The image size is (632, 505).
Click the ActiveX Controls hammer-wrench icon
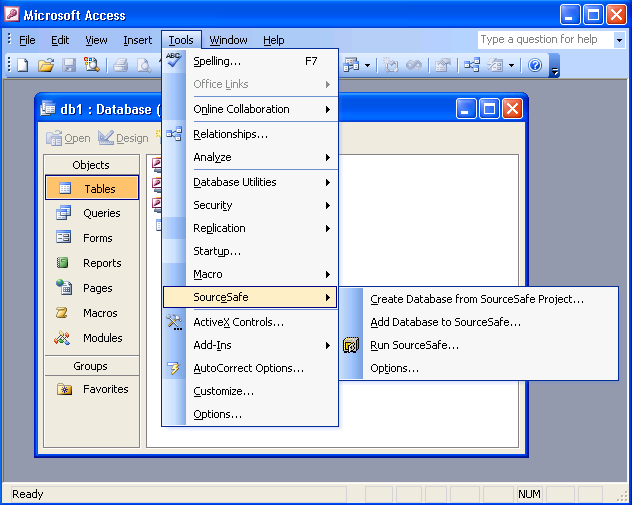point(174,322)
